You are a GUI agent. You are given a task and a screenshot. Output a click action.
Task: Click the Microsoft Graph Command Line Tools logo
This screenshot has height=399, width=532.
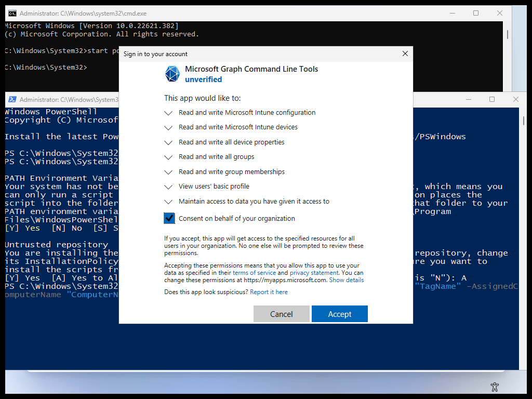pos(172,74)
